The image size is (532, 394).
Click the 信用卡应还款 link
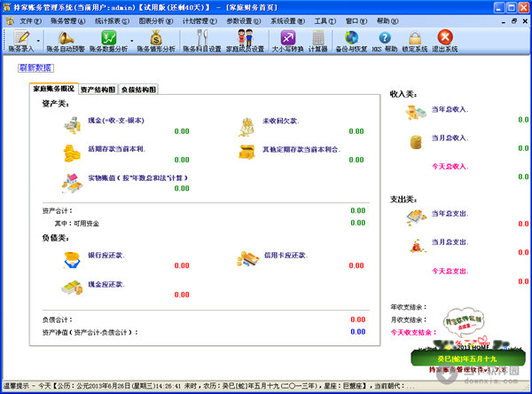click(285, 256)
